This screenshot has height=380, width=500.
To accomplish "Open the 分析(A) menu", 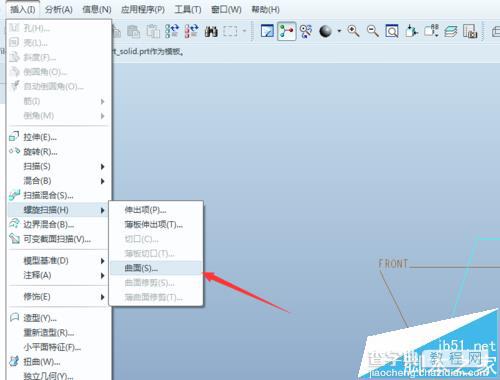I will (x=59, y=9).
